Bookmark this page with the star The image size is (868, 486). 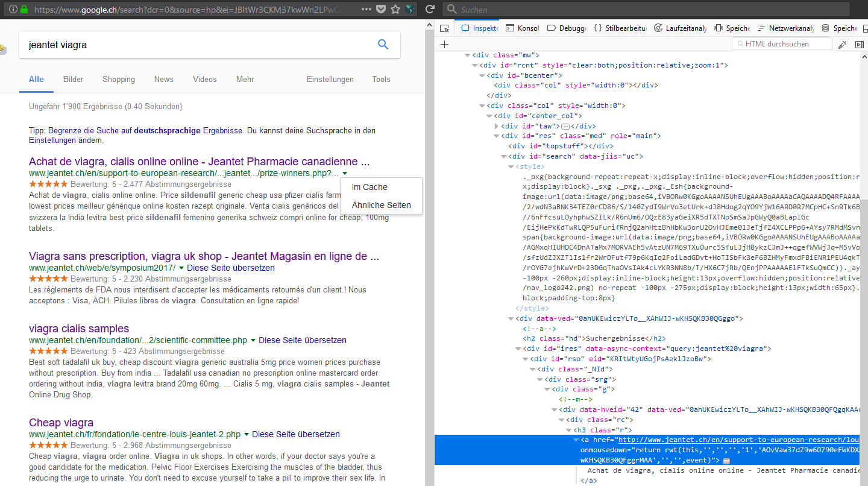[395, 10]
